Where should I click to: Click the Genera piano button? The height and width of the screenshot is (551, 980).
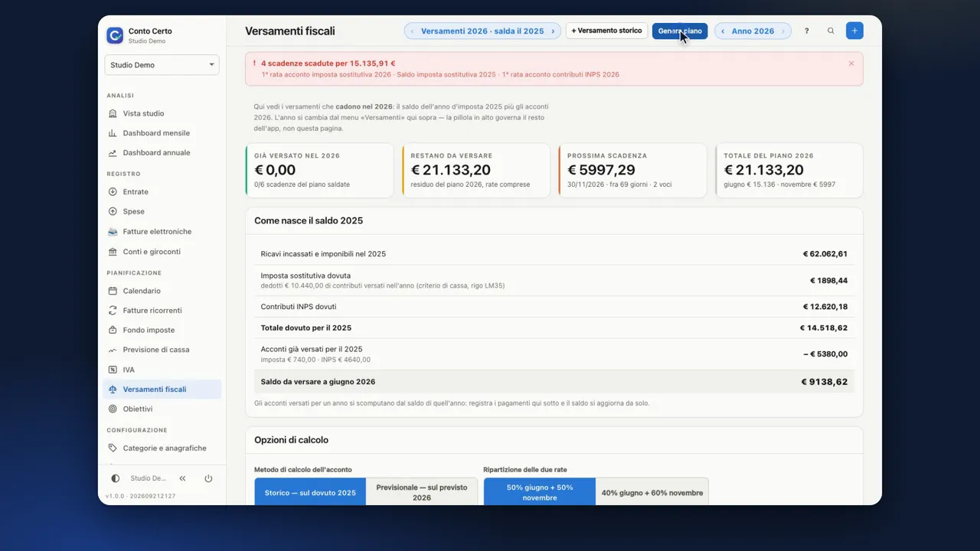tap(680, 31)
